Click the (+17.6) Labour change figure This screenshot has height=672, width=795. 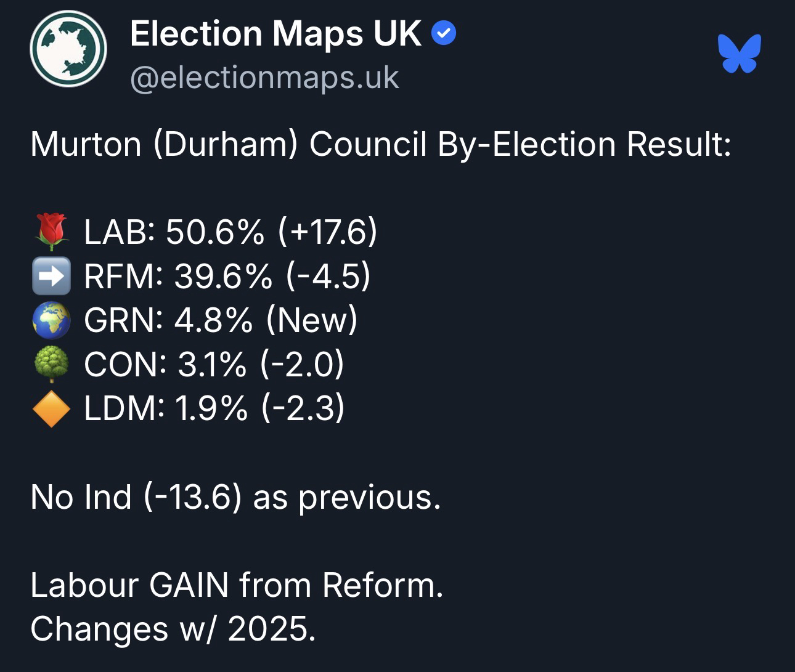point(327,232)
